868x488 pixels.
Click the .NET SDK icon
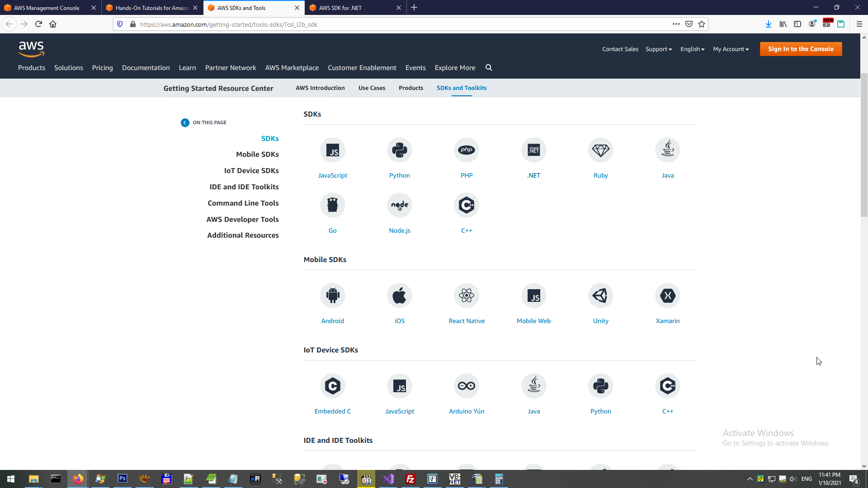coord(533,150)
